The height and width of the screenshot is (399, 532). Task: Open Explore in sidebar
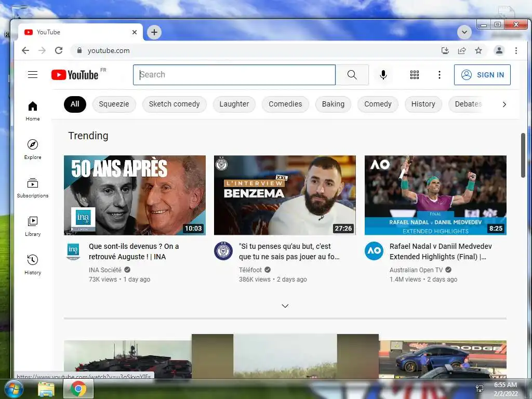[x=33, y=149]
